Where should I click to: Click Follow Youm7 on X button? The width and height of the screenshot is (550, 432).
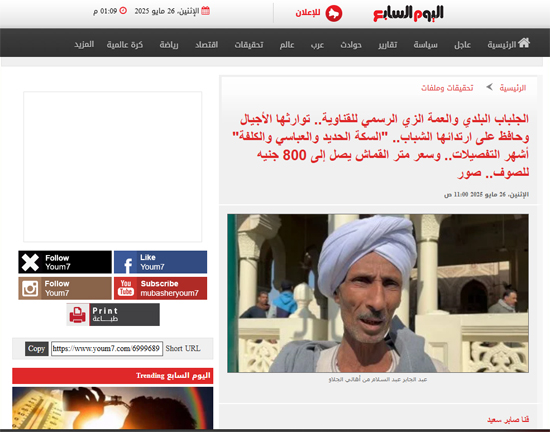click(x=65, y=262)
